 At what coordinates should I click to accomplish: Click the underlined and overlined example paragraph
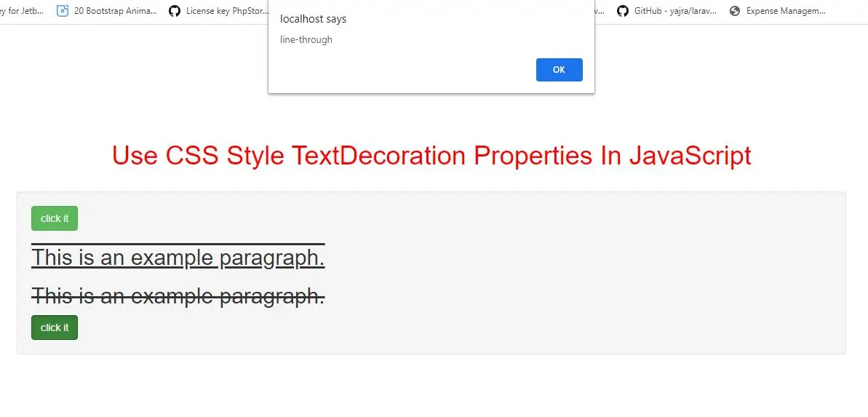pyautogui.click(x=178, y=258)
